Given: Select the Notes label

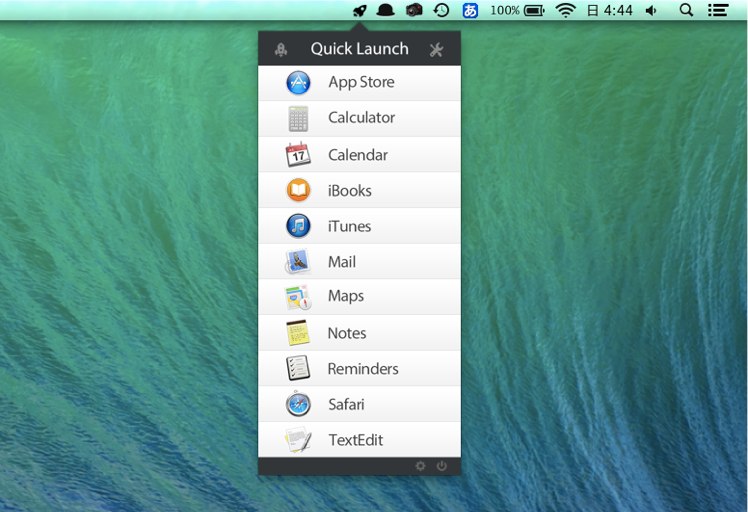Looking at the screenshot, I should [347, 333].
